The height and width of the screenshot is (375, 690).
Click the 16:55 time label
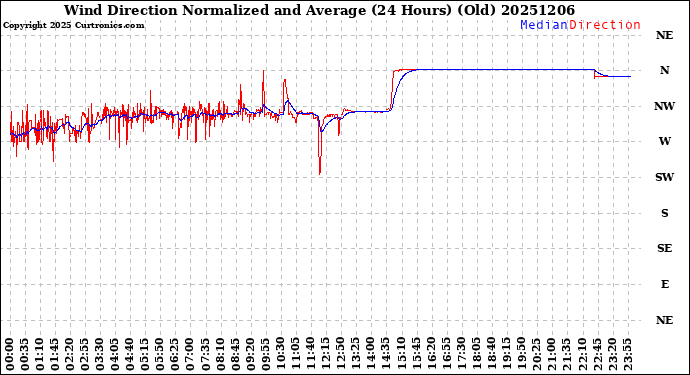click(446, 354)
